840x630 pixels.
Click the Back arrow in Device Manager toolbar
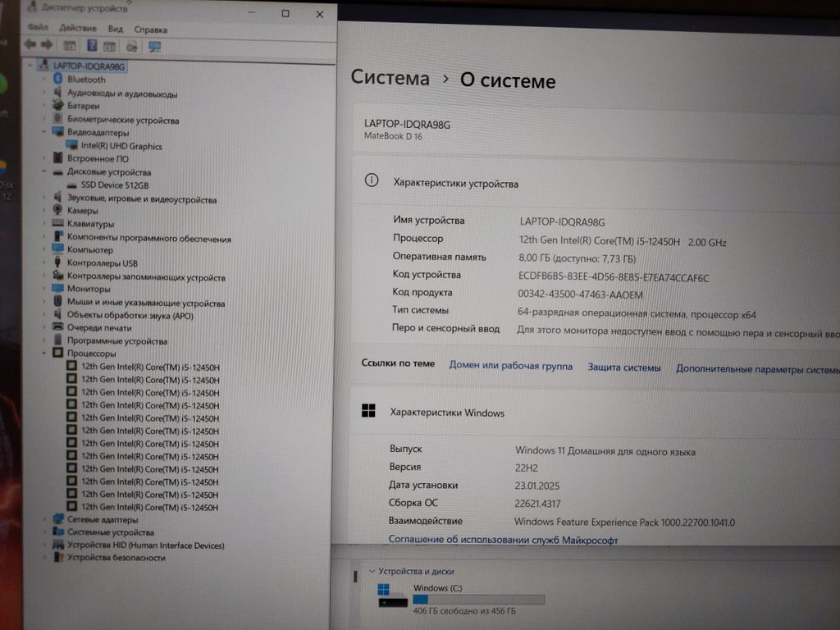[30, 45]
